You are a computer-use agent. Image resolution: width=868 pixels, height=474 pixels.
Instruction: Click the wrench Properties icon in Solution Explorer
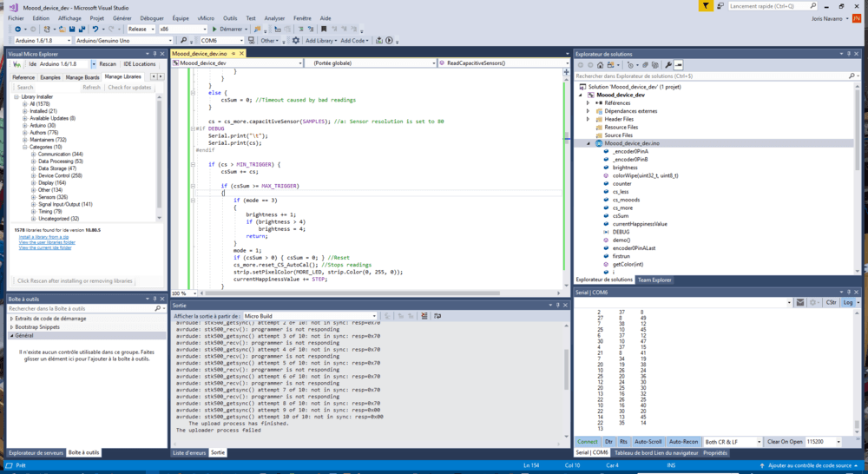[668, 65]
